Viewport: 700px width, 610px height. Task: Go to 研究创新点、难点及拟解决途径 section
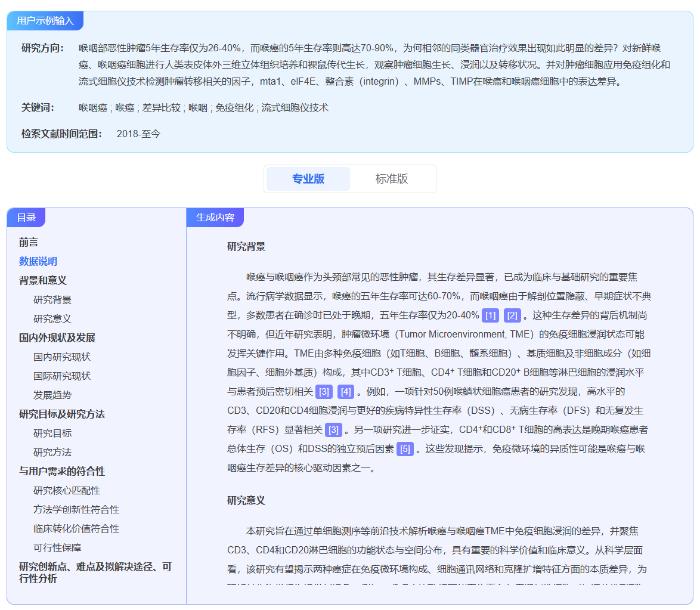95,572
